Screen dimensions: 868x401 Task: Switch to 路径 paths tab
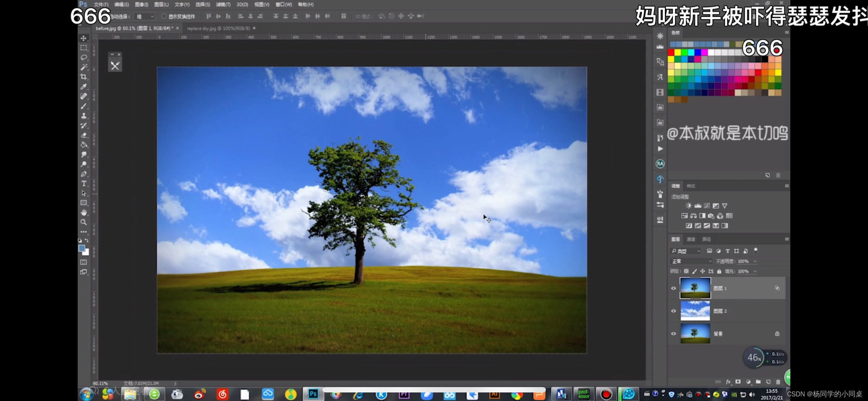click(706, 239)
